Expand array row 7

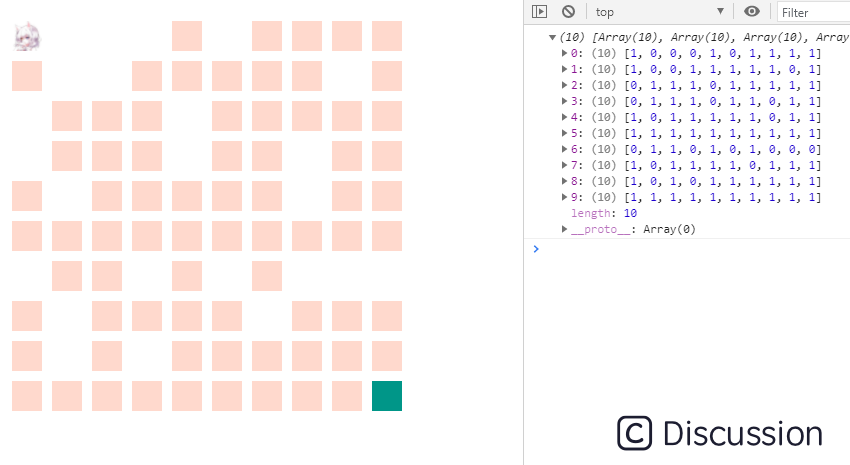pyautogui.click(x=564, y=165)
